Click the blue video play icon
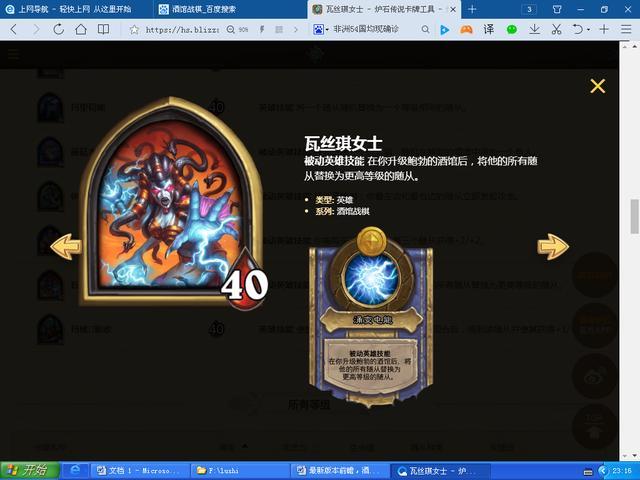The width and height of the screenshot is (640, 480). click(445, 29)
